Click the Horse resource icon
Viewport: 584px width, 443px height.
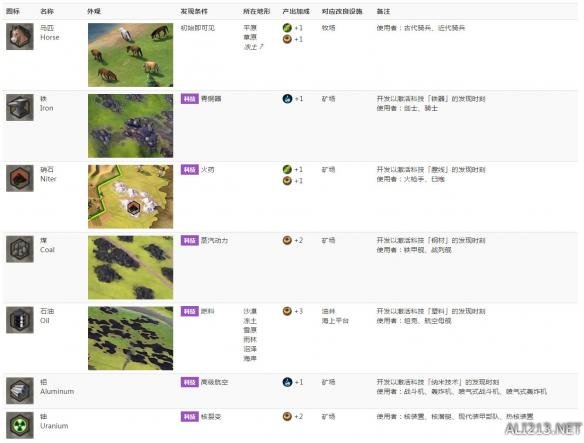click(x=20, y=37)
